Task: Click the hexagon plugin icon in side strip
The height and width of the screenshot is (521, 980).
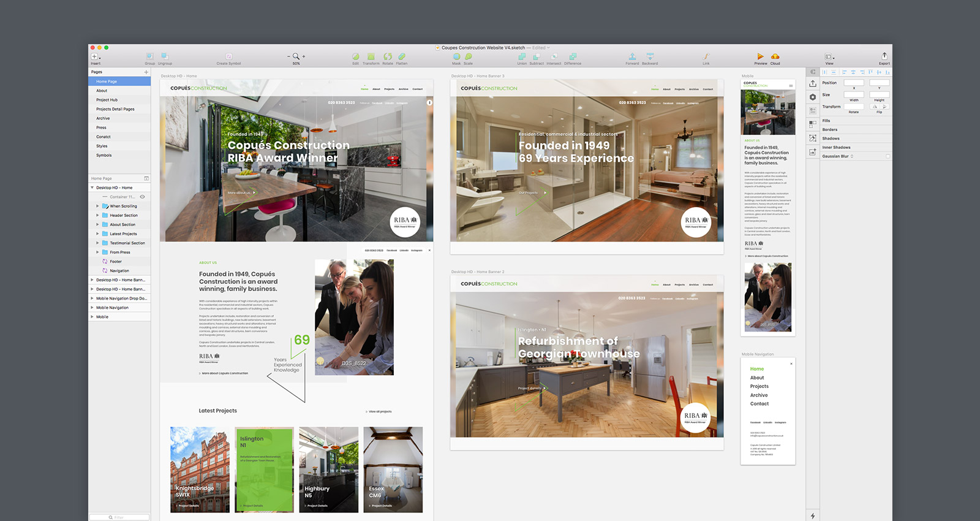Action: pos(813,97)
